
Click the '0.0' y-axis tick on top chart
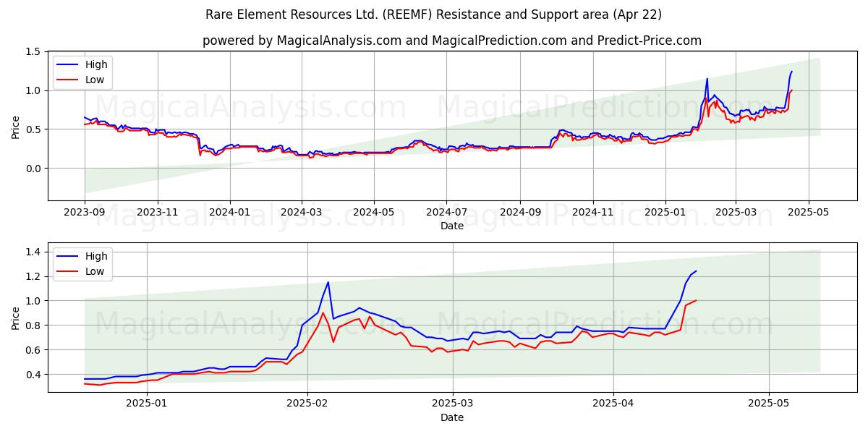click(33, 169)
